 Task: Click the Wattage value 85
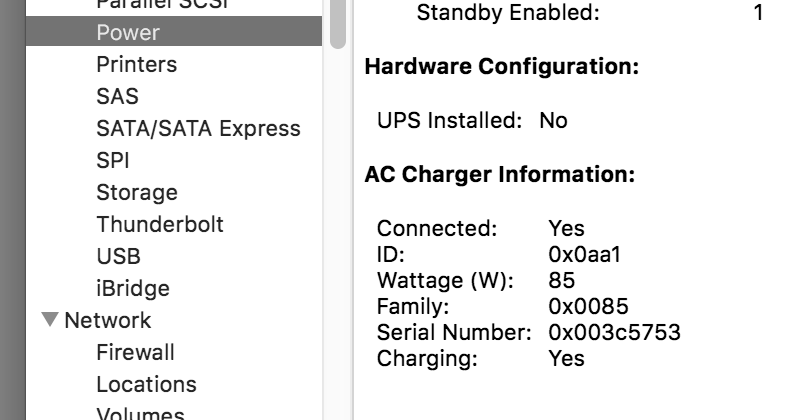point(562,280)
